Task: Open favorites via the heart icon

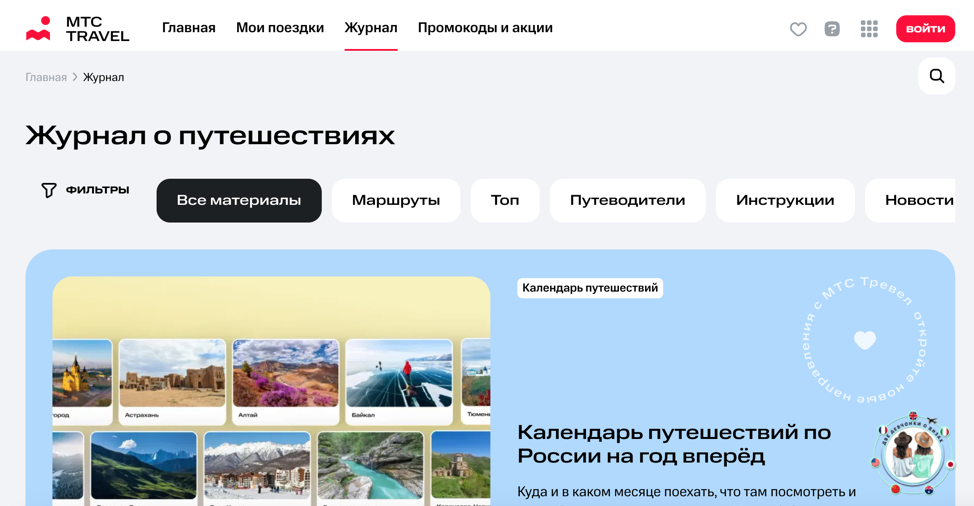Action: pyautogui.click(x=798, y=29)
